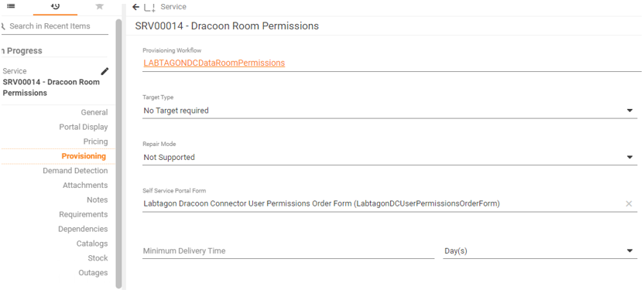Select the Demand Detection section
This screenshot has width=644, height=293.
click(75, 171)
